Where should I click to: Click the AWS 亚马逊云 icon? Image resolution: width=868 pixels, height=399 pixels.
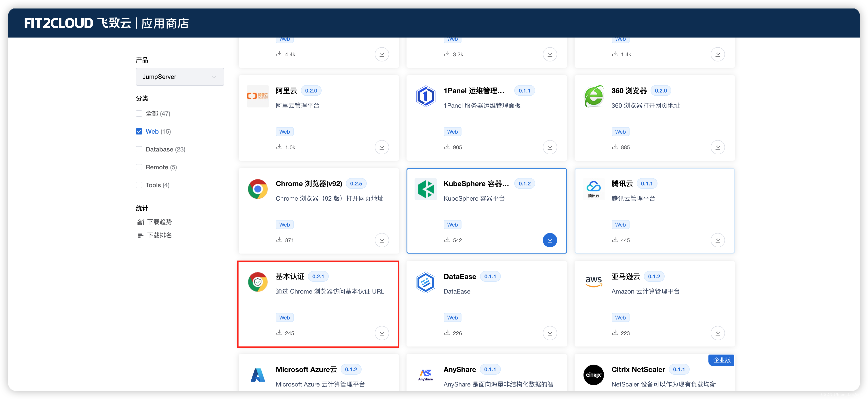click(x=593, y=282)
